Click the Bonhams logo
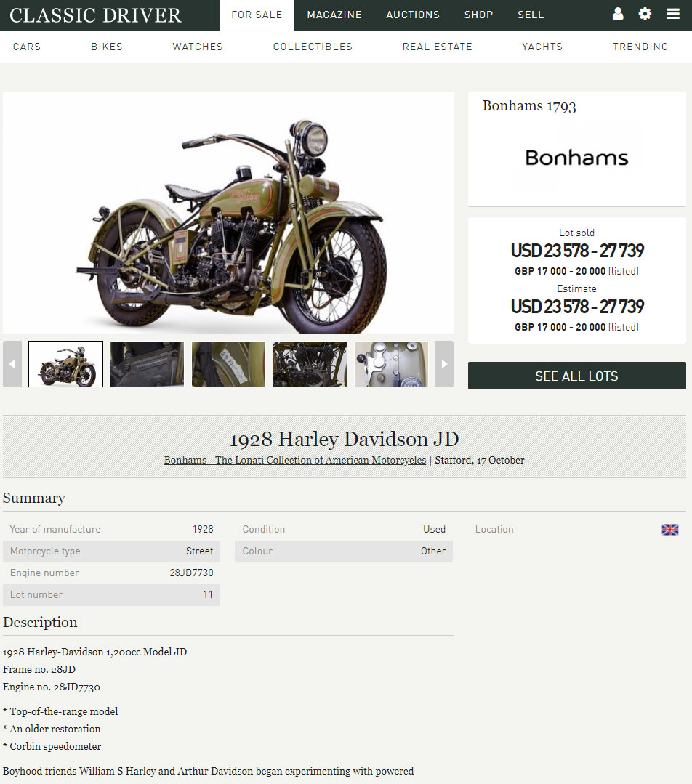The width and height of the screenshot is (692, 784). 576,158
